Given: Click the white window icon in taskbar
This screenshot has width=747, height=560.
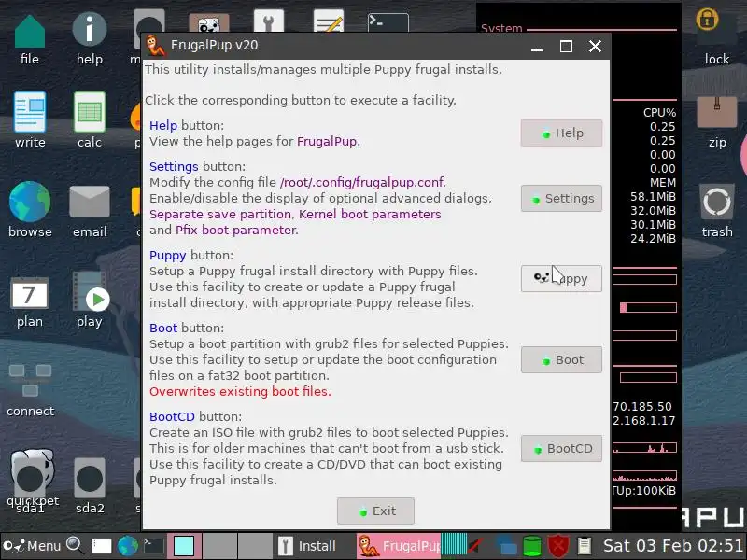Looking at the screenshot, I should point(101,546).
